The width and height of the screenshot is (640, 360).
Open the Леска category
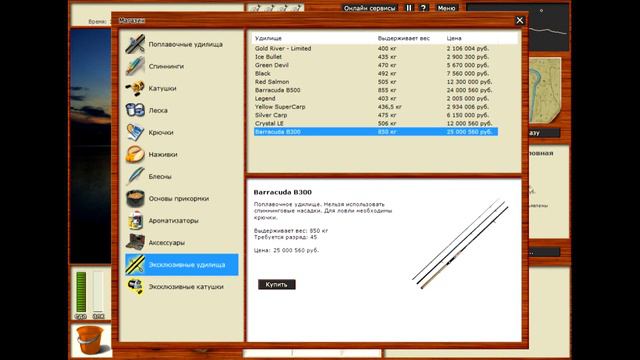pos(182,110)
